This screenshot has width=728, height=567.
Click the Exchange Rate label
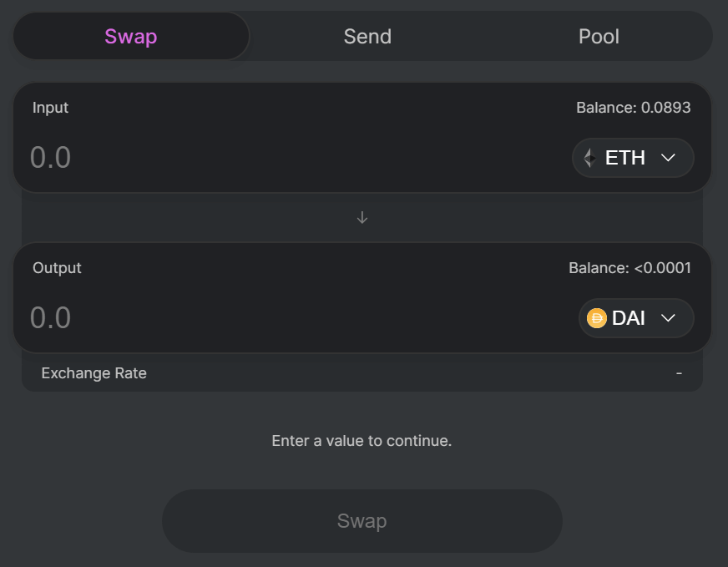pos(94,373)
